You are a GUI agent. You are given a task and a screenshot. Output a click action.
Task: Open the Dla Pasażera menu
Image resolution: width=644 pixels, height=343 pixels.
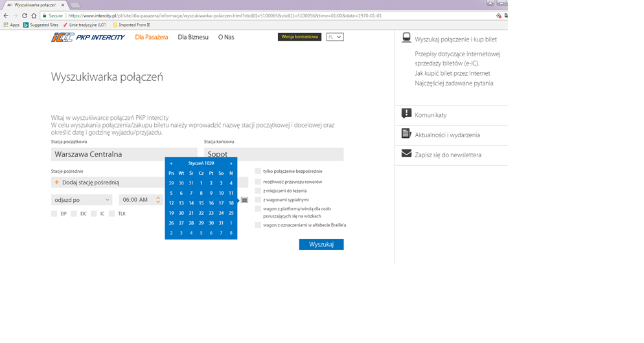152,37
